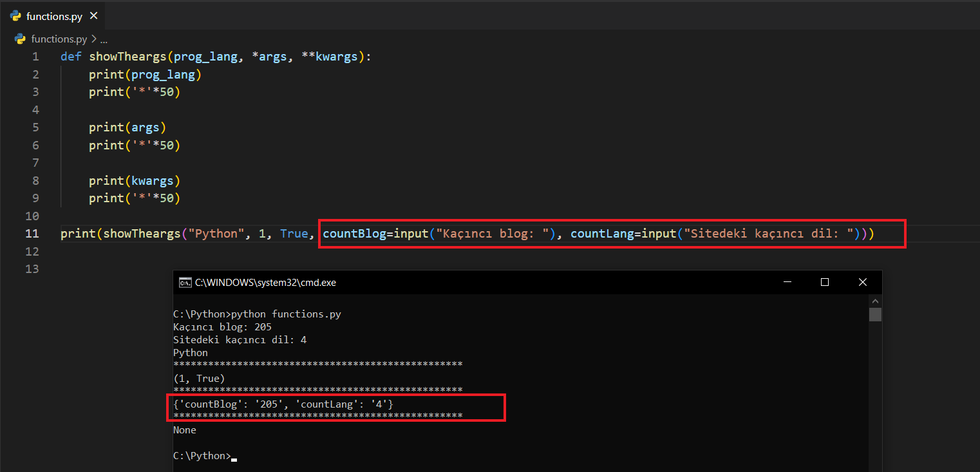Expand the breadcrumb ellipsis symbol list

[x=103, y=39]
